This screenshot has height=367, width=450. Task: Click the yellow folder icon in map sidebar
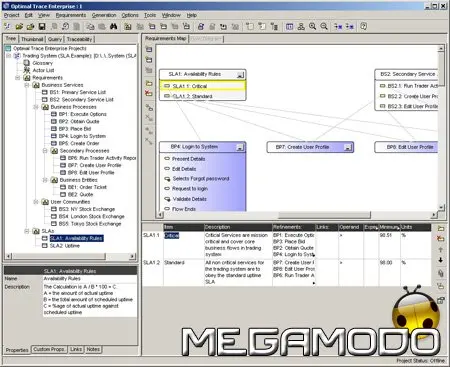point(149,83)
